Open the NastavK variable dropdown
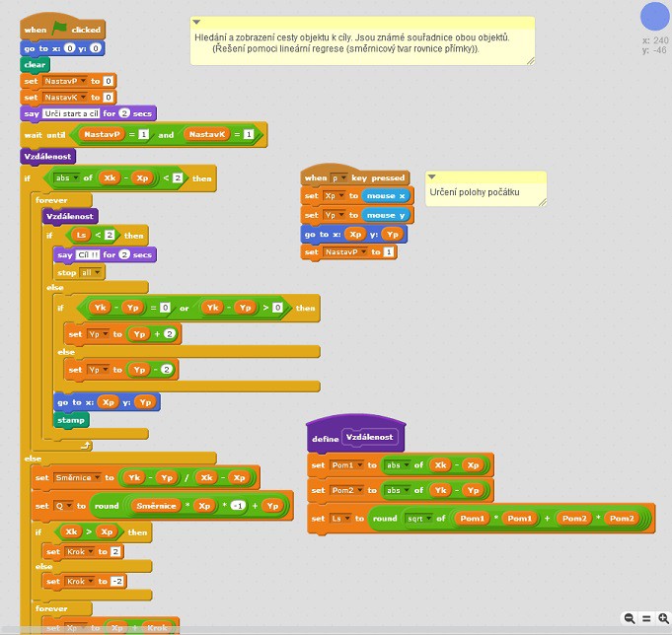The width and height of the screenshot is (672, 635). 84,98
